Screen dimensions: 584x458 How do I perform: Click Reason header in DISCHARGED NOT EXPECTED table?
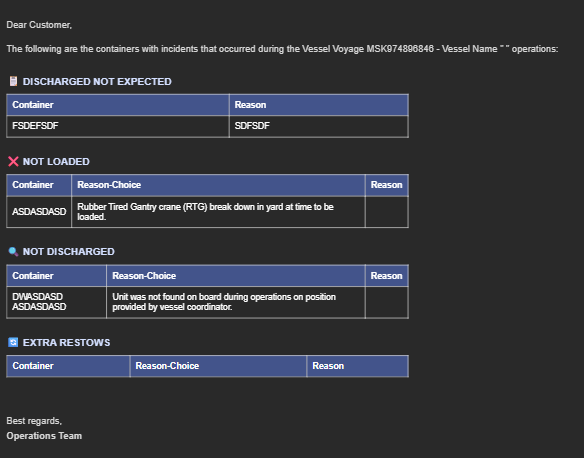[x=319, y=105]
